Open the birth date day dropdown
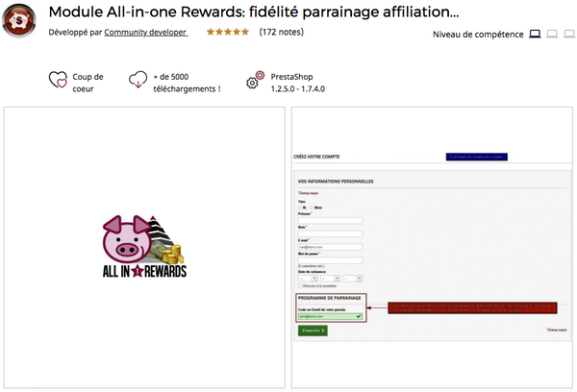The width and height of the screenshot is (577, 392). pyautogui.click(x=308, y=279)
